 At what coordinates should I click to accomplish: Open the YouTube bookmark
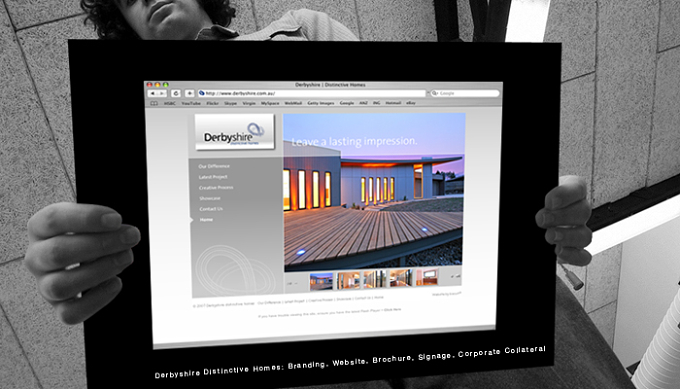[x=191, y=103]
